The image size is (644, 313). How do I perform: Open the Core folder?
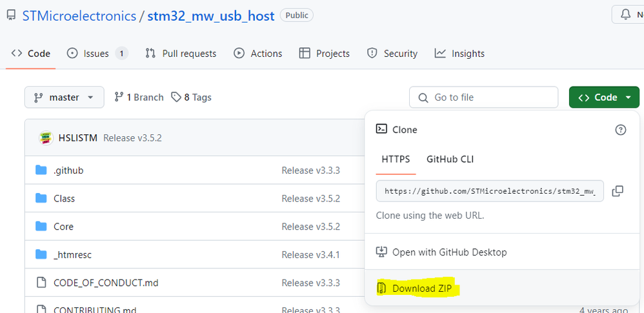point(63,227)
